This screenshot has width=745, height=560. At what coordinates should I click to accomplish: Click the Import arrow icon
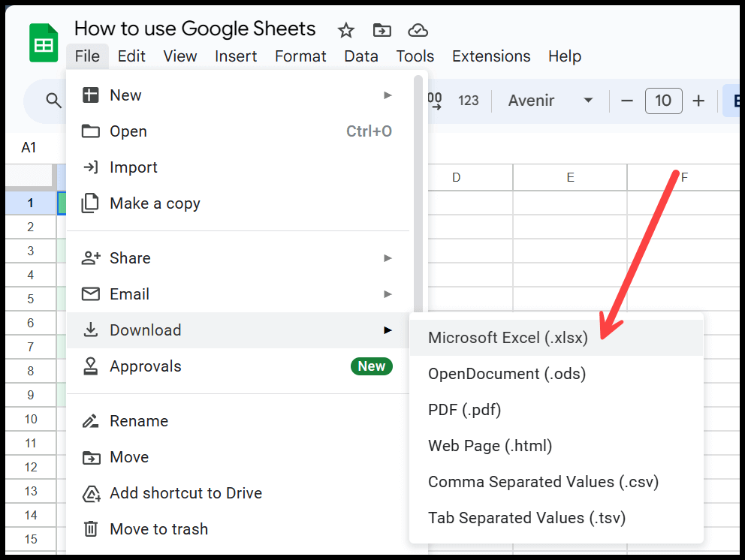[90, 167]
